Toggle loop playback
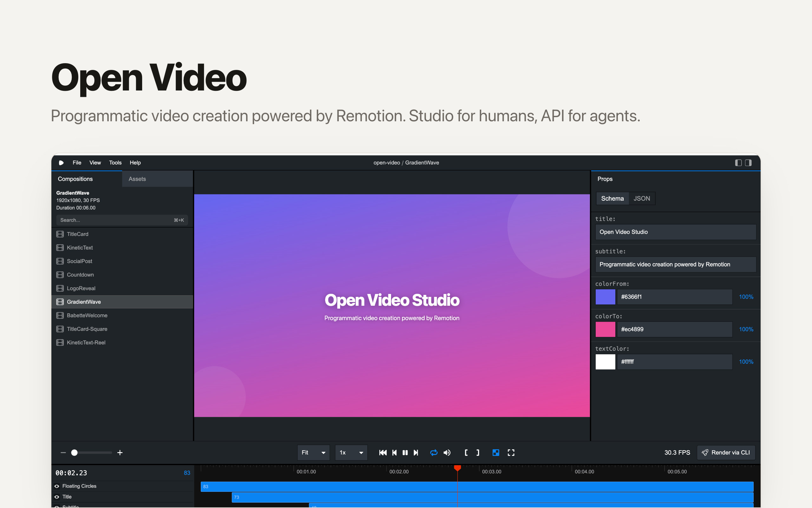Viewport: 812px width, 508px height. click(434, 452)
